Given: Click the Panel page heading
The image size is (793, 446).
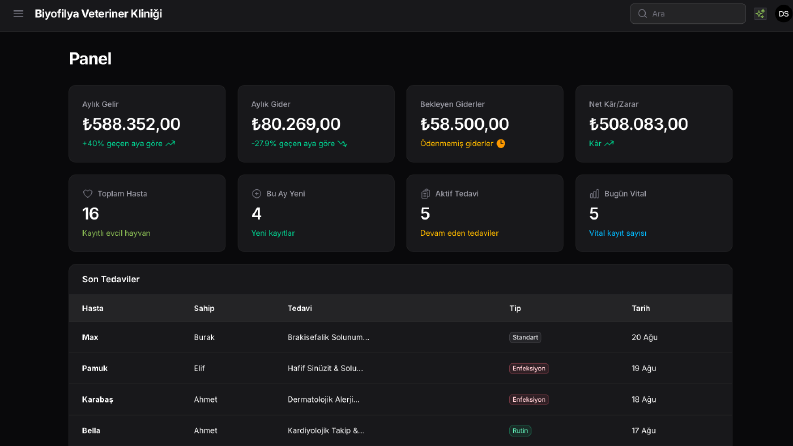Looking at the screenshot, I should 90,59.
